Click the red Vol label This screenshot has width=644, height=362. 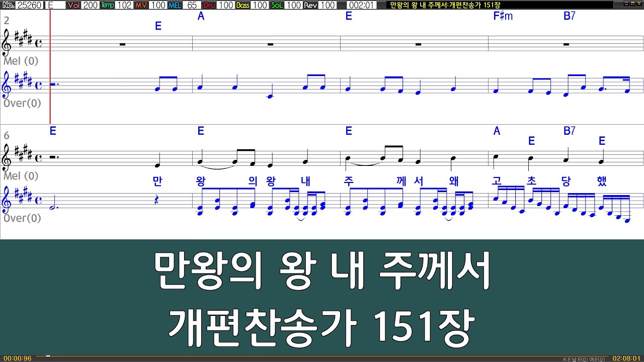[73, 5]
